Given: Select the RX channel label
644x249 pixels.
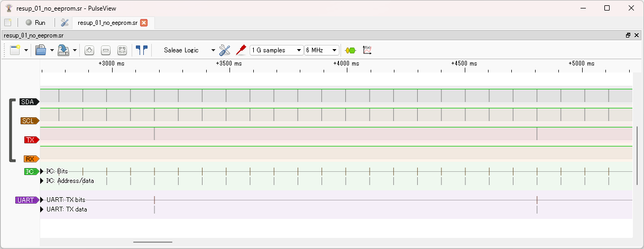Looking at the screenshot, I should [x=32, y=159].
